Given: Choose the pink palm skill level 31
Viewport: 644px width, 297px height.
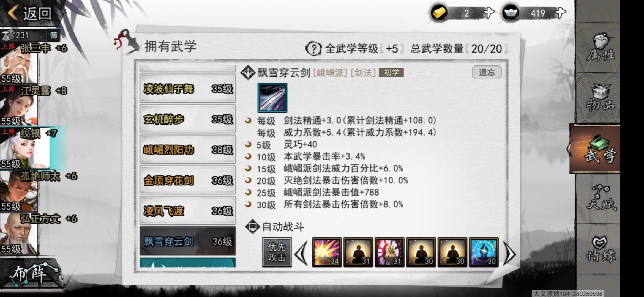Looking at the screenshot, I should pyautogui.click(x=389, y=252).
